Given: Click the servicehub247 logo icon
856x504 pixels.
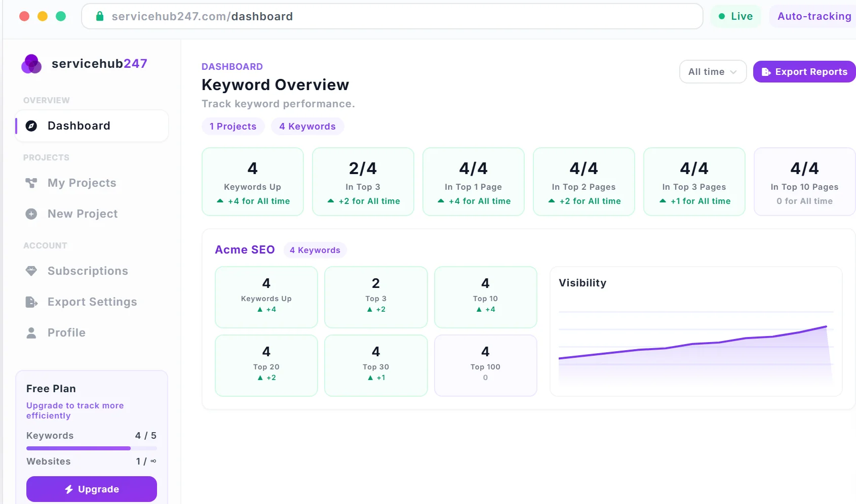Looking at the screenshot, I should [x=31, y=64].
